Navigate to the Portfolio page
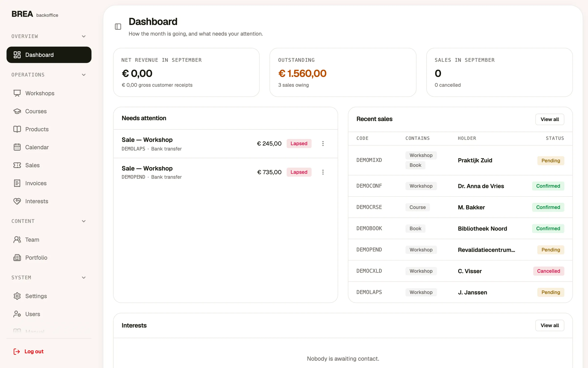588x368 pixels. pos(49,258)
